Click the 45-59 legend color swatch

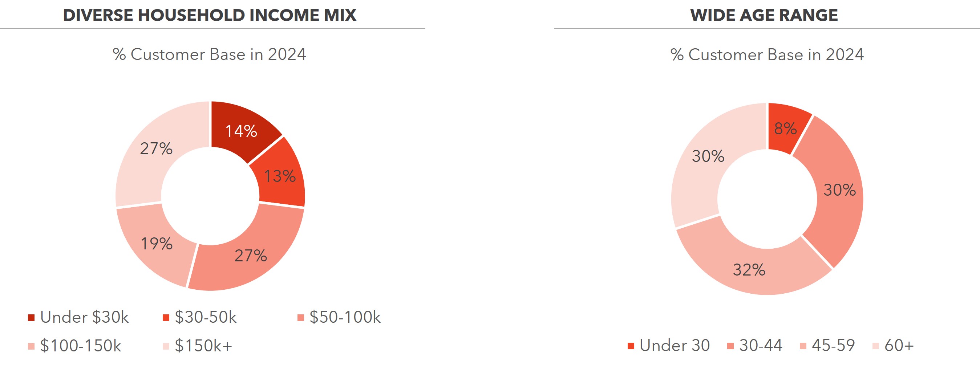click(803, 346)
